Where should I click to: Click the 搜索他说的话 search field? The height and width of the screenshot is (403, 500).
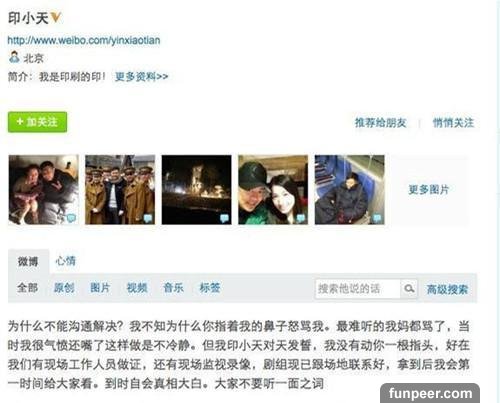tap(357, 289)
